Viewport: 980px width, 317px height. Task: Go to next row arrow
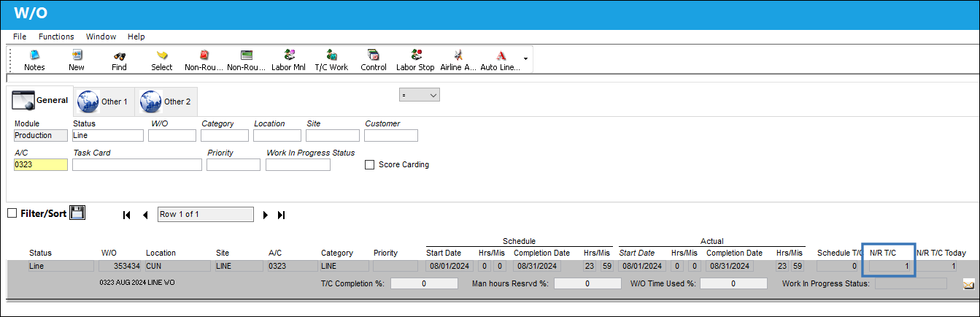point(266,215)
